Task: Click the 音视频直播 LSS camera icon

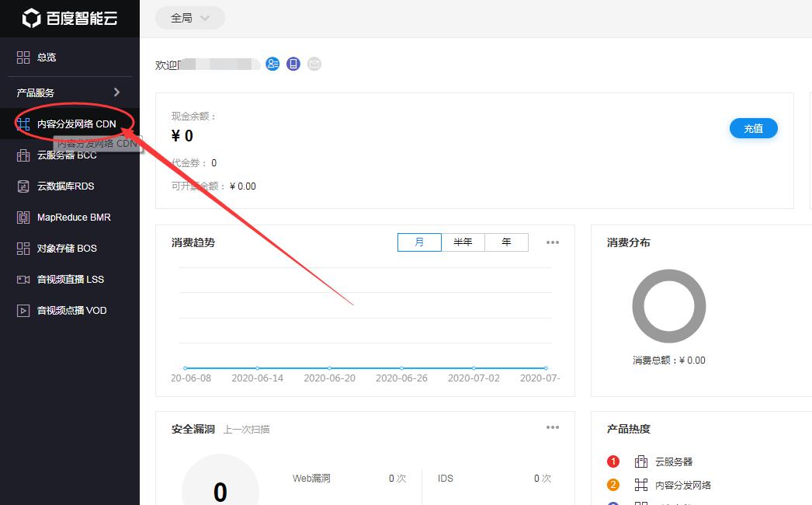Action: (x=23, y=280)
